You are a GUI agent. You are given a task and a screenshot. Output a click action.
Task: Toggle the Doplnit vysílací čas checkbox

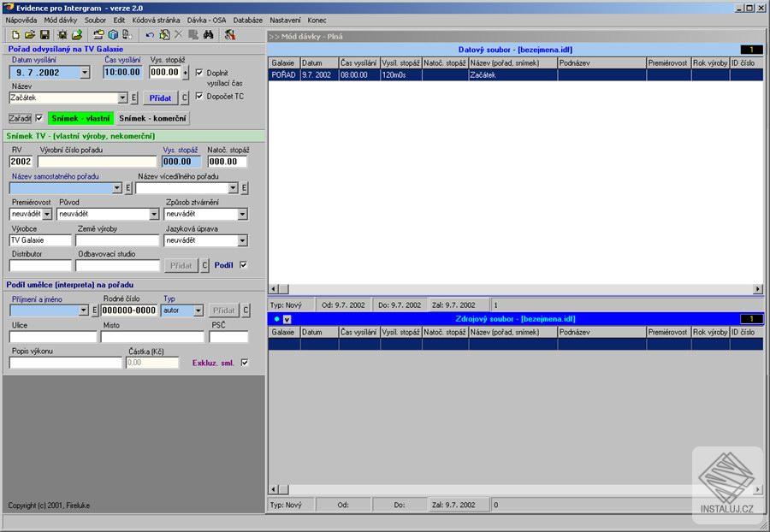pos(199,73)
